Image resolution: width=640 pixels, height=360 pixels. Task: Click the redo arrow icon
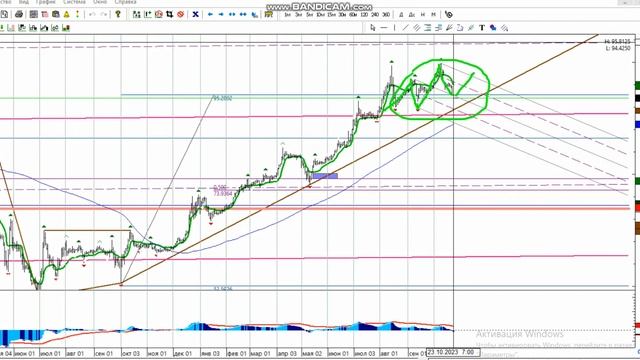coord(104,15)
